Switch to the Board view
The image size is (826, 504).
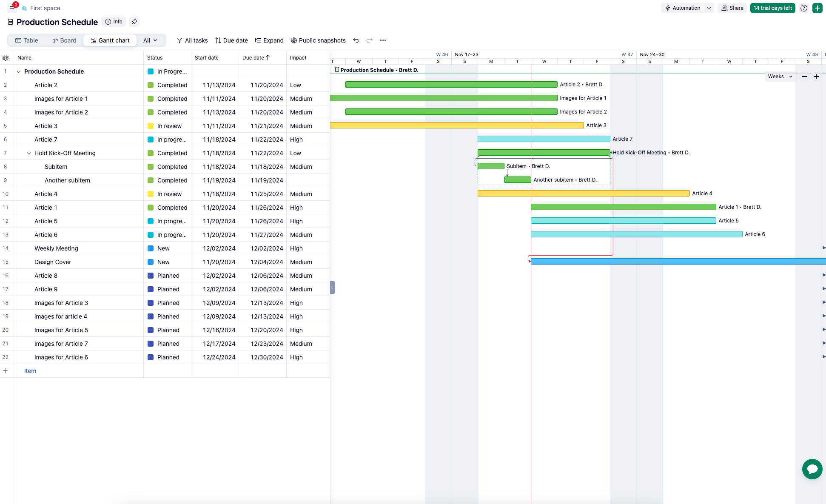click(64, 40)
